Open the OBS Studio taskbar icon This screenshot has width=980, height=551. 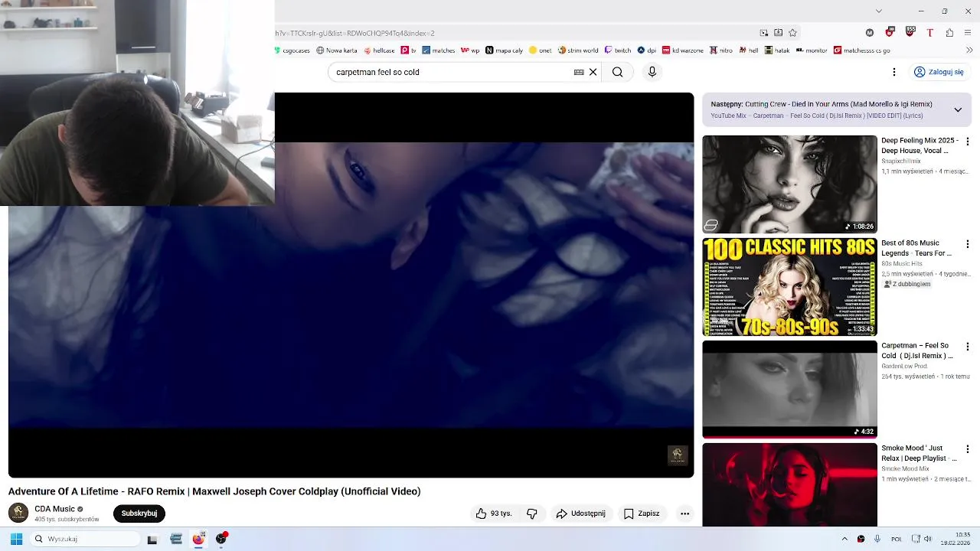221,539
